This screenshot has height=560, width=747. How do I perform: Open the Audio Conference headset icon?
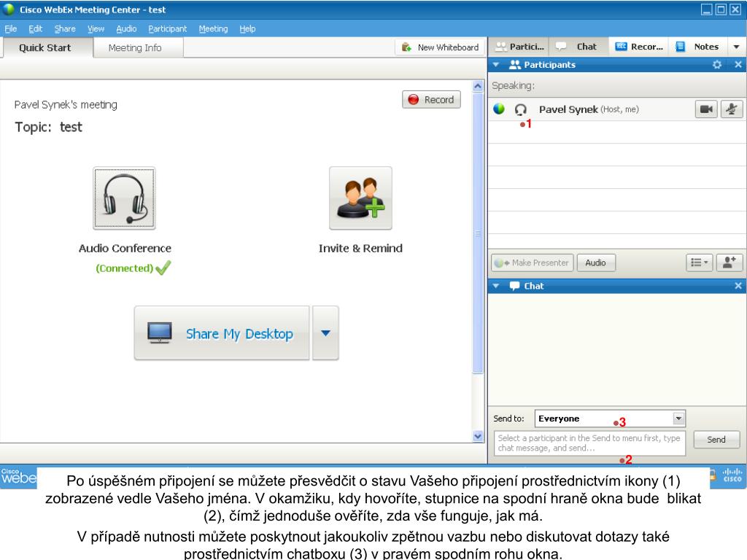tap(124, 198)
